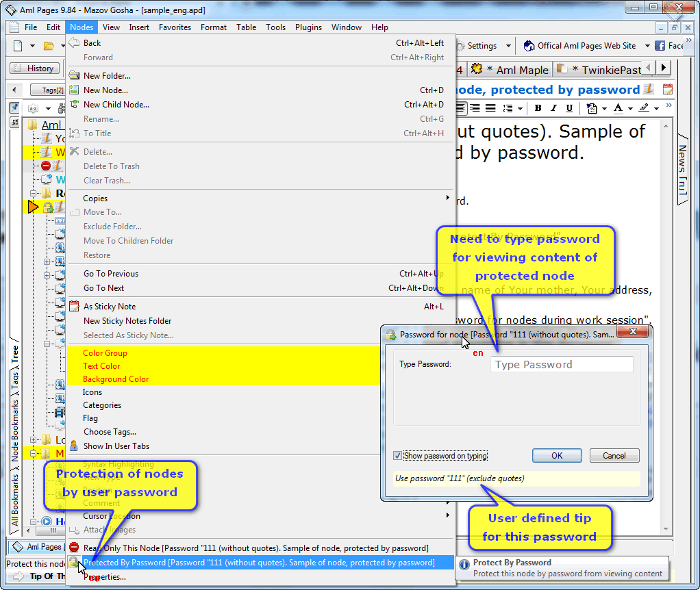Open the paste special dropdown arrow
The image size is (700, 590).
[604, 108]
